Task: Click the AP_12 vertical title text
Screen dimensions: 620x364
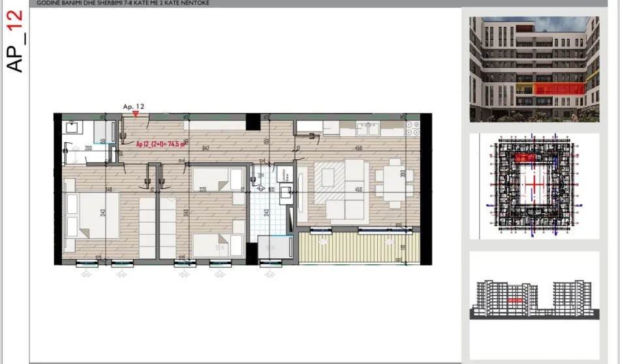Action: 16,40
